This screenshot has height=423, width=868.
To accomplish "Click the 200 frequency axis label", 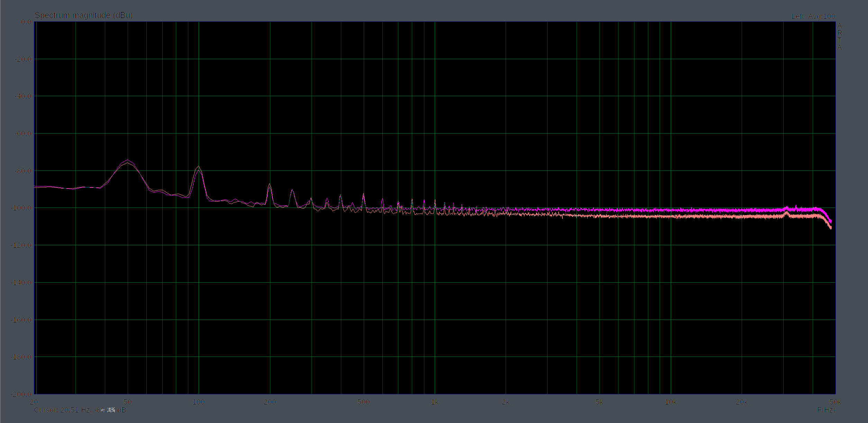I will (270, 402).
